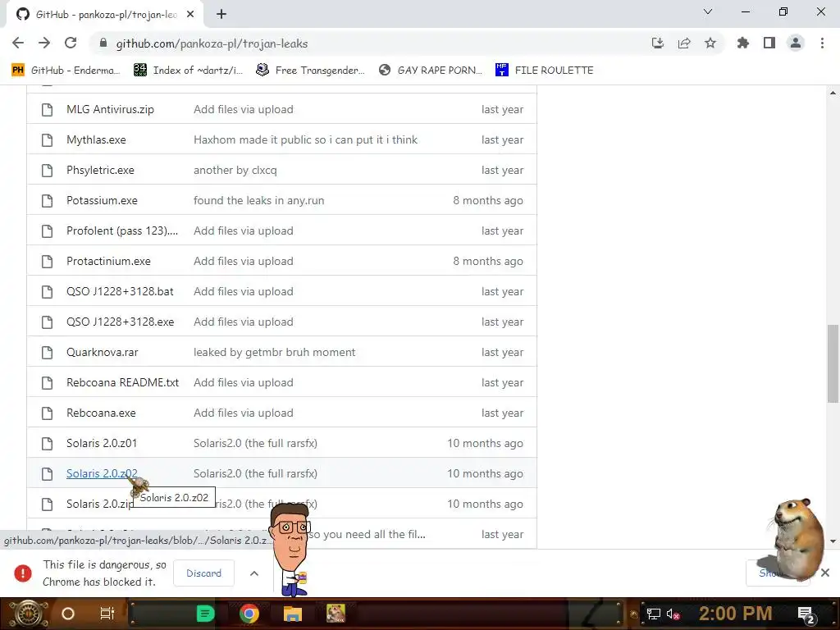Open the Extensions puzzle icon
840x630 pixels.
click(x=742, y=43)
